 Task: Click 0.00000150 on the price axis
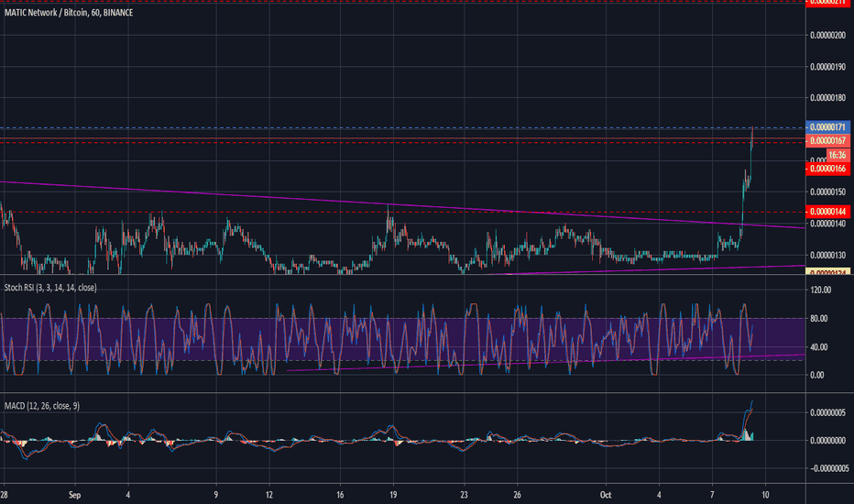pyautogui.click(x=827, y=192)
